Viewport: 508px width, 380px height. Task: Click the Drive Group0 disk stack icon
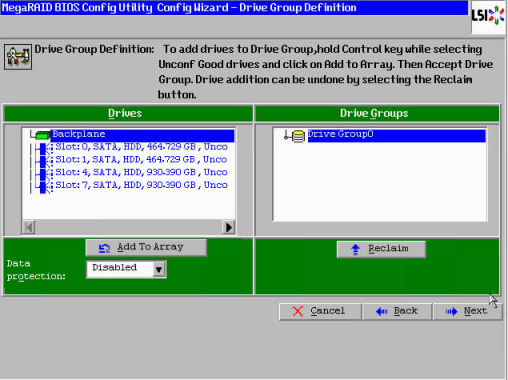coord(298,136)
